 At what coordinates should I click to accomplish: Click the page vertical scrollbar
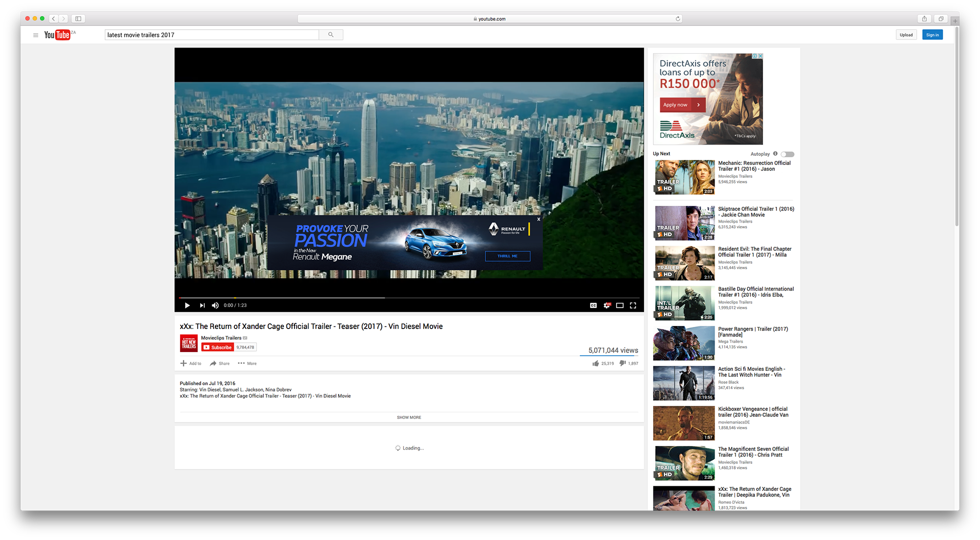point(957,126)
